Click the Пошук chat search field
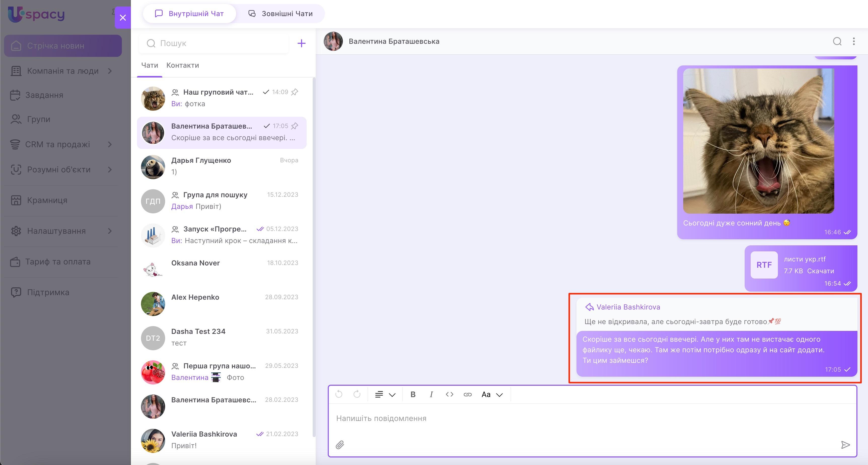 click(219, 44)
